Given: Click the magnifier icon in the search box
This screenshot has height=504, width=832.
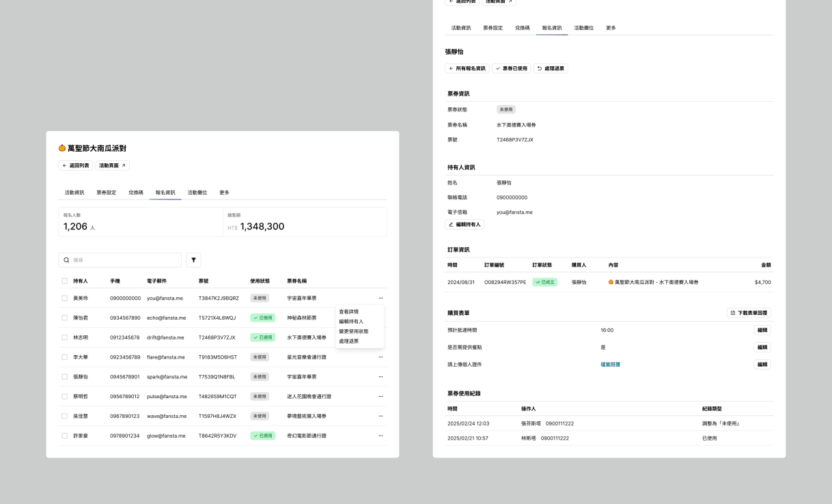Looking at the screenshot, I should 67,260.
